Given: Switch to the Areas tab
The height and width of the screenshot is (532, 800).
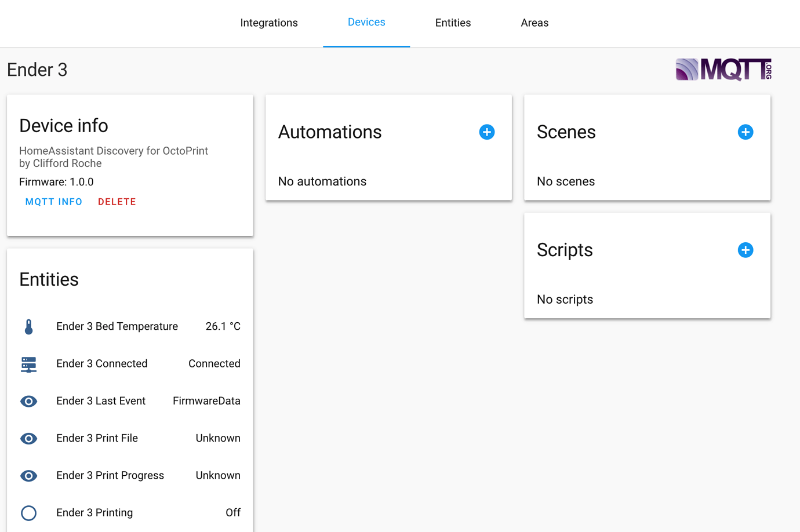Looking at the screenshot, I should (x=534, y=23).
